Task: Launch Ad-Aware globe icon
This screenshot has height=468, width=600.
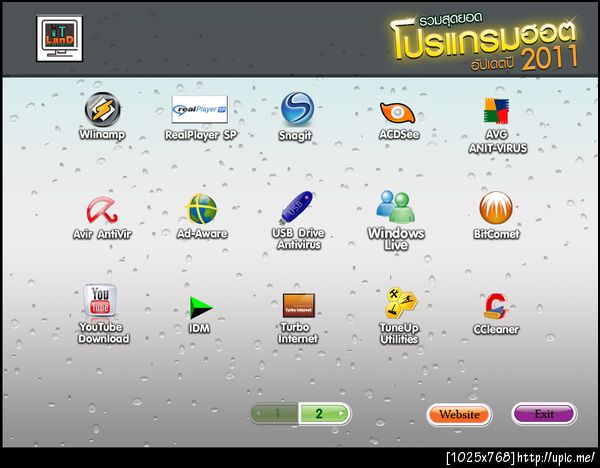Action: pyautogui.click(x=202, y=209)
